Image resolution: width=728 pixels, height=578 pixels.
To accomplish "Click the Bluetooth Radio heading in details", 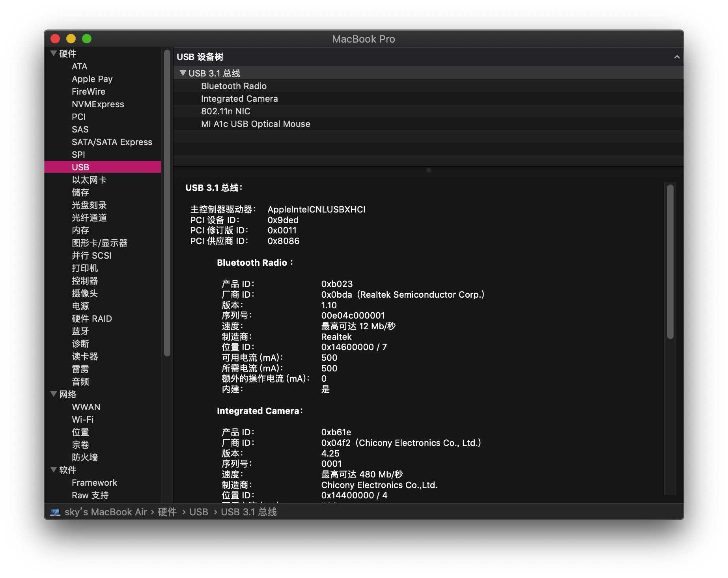I will pos(255,263).
